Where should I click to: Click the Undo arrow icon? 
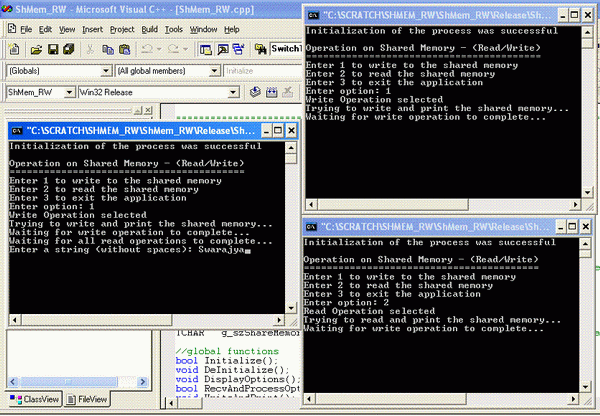coord(147,49)
